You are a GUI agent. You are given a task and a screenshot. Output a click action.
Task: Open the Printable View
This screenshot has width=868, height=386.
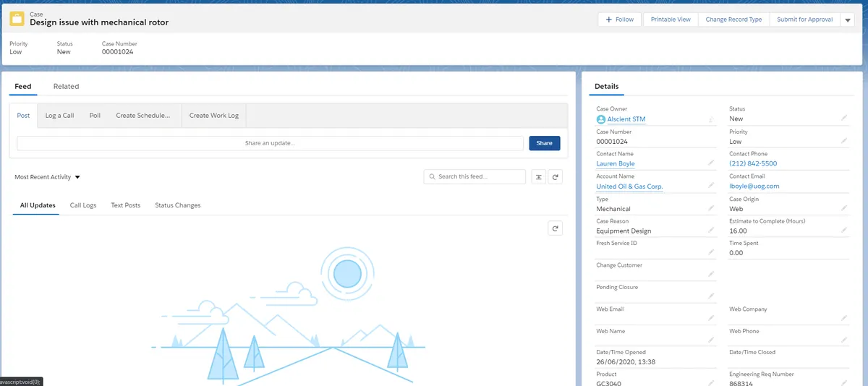click(x=671, y=20)
